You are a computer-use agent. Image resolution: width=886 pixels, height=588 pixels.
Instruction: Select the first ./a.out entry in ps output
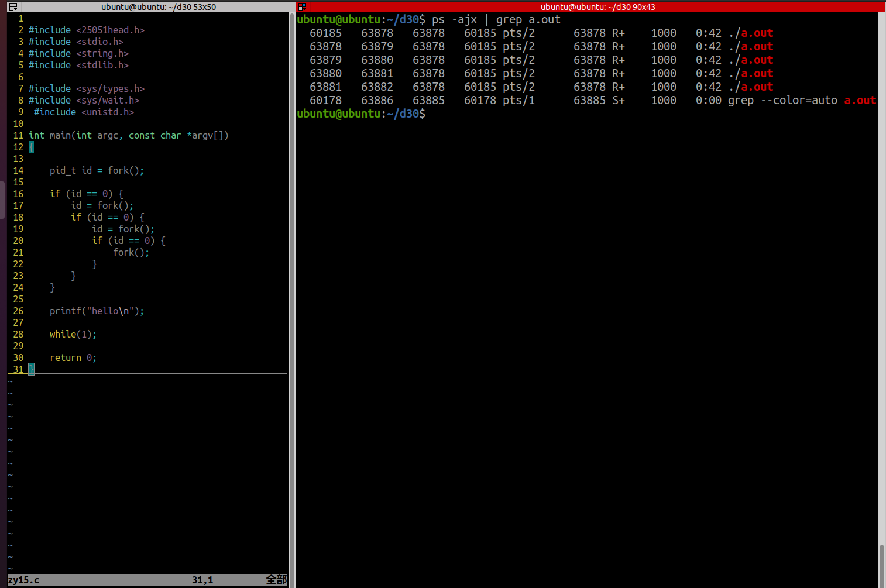[x=751, y=33]
